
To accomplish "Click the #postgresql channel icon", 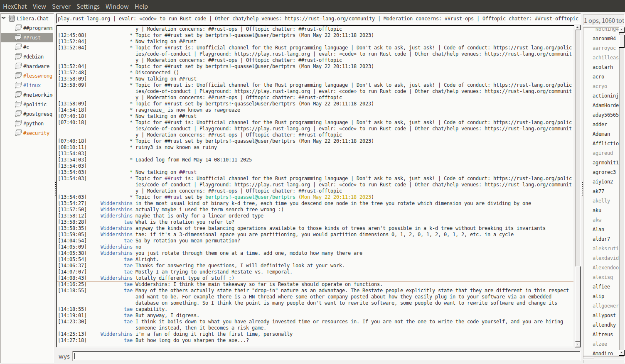I will [x=18, y=114].
